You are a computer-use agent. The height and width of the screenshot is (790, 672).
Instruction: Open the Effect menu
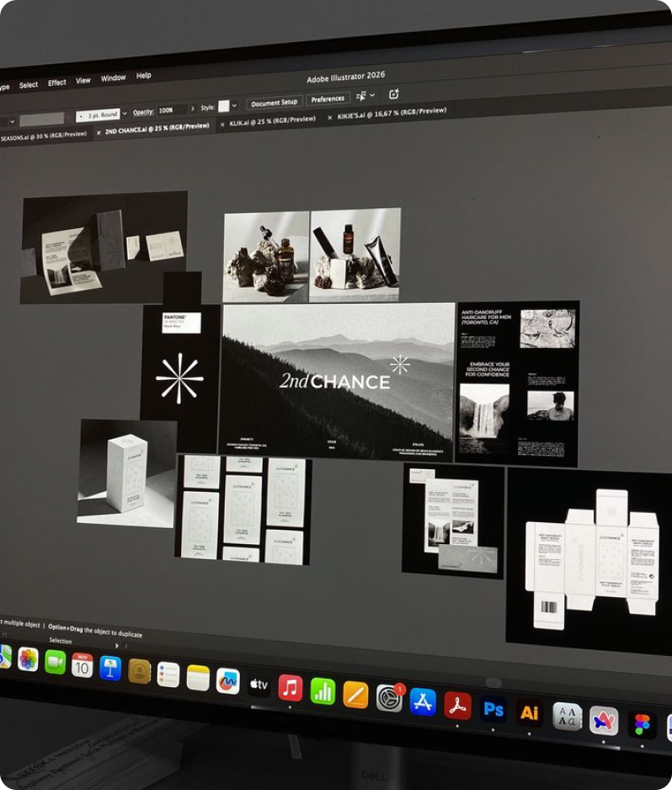pyautogui.click(x=57, y=83)
